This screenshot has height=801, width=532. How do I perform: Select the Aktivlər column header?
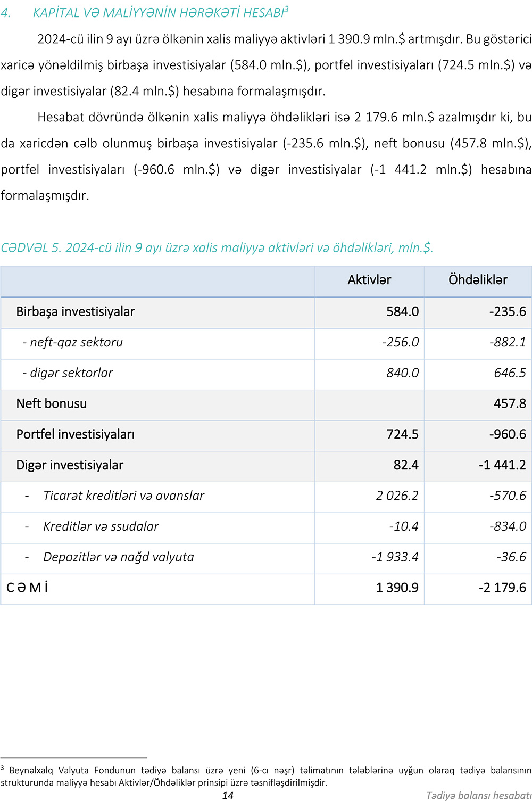pos(369,280)
